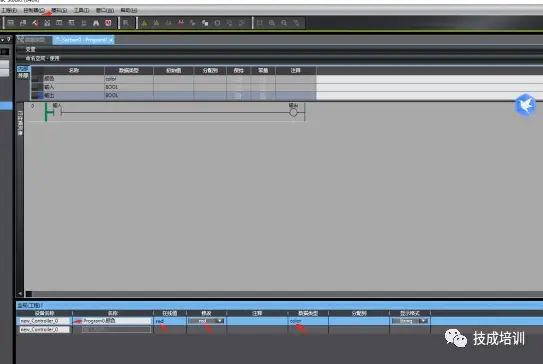Image resolution: width=543 pixels, height=364 pixels.
Task: Open the 帮助(H) help menu
Action: pyautogui.click(x=128, y=10)
